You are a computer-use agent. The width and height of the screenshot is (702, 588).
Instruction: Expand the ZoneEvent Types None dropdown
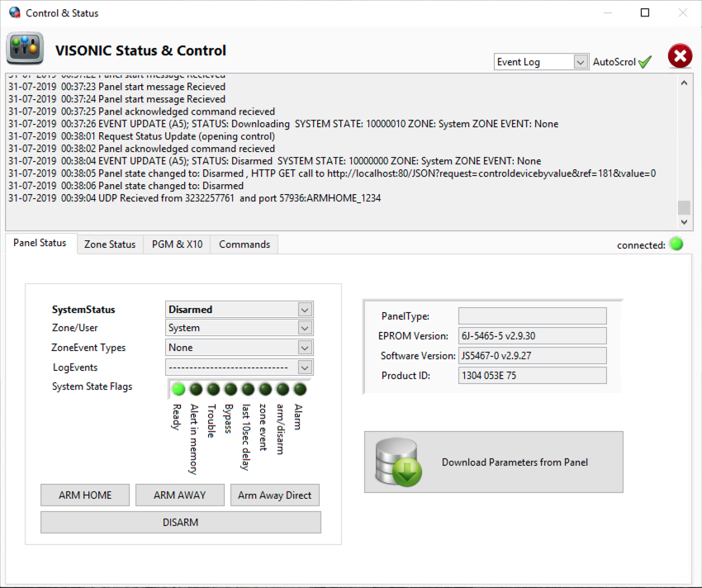[305, 348]
